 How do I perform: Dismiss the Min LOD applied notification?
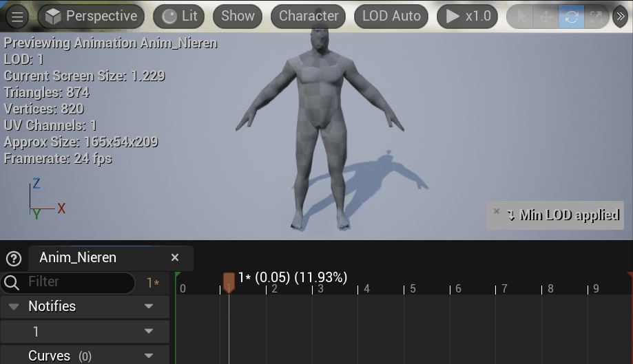[x=497, y=211]
